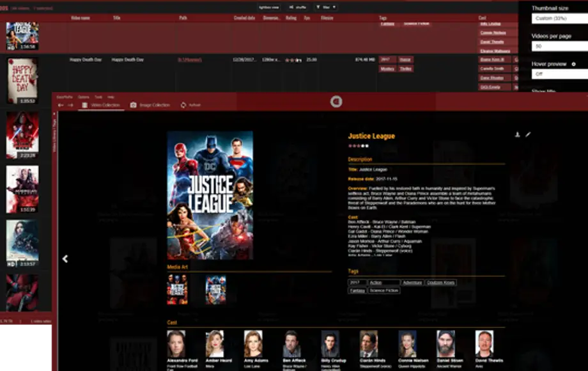This screenshot has width=588, height=371.
Task: Click the gear icon next to Hover preview
Action: [x=573, y=65]
